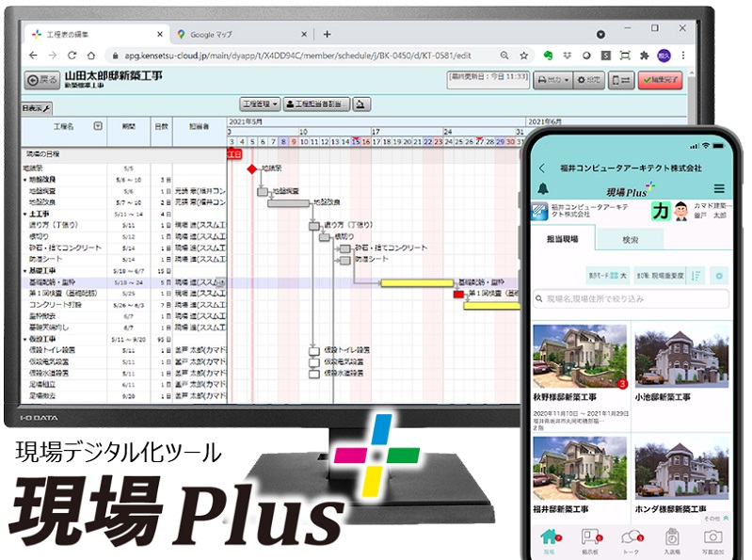Image resolution: width=752 pixels, height=560 pixels.
Task: Open a new browser tab with plus
Action: click(328, 34)
